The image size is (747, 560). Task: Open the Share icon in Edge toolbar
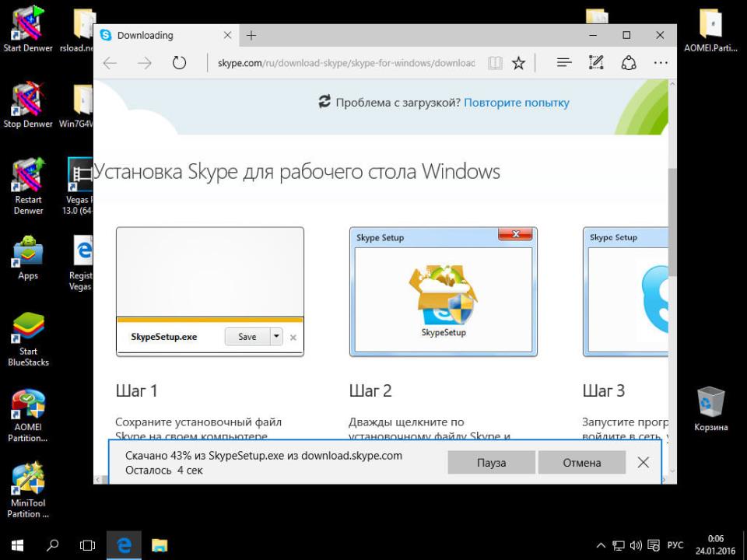629,63
